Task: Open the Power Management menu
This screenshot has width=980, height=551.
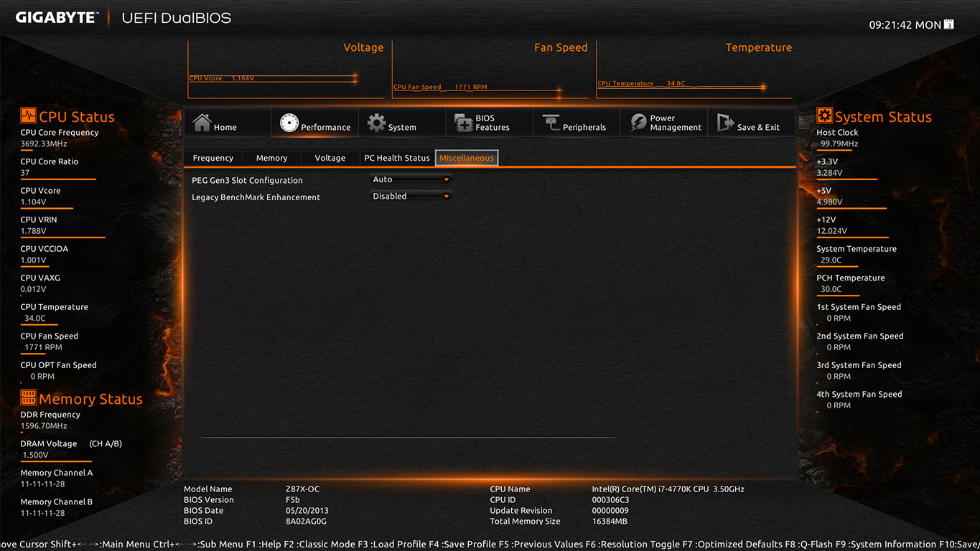Action: (x=664, y=123)
